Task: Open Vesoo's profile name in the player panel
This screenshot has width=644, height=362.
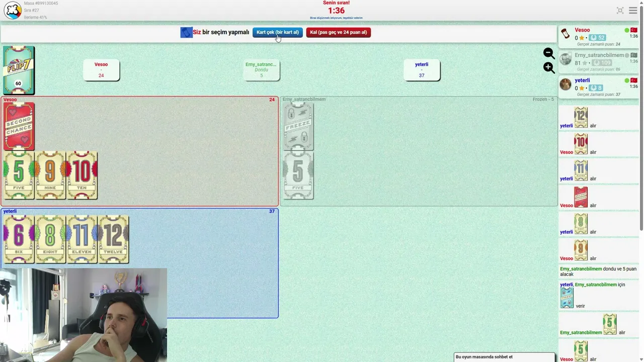Action: [x=582, y=30]
